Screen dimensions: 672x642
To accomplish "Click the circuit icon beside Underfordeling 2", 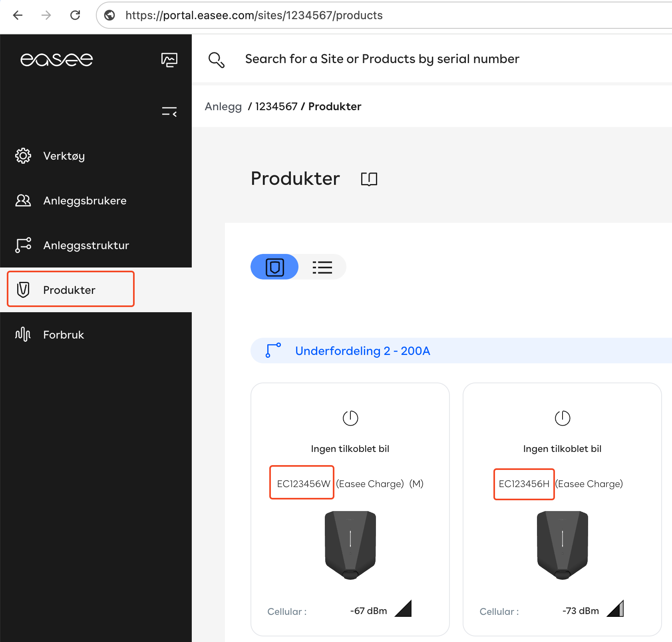I will (x=274, y=351).
